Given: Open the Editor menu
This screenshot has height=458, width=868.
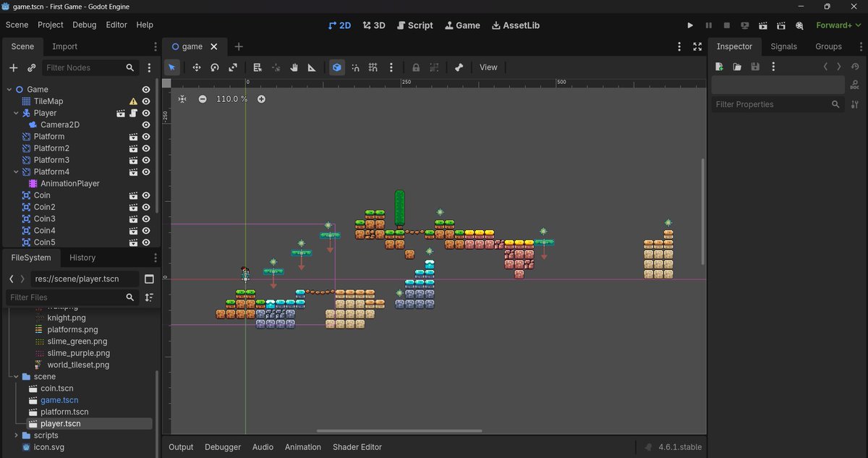Looking at the screenshot, I should [x=116, y=25].
